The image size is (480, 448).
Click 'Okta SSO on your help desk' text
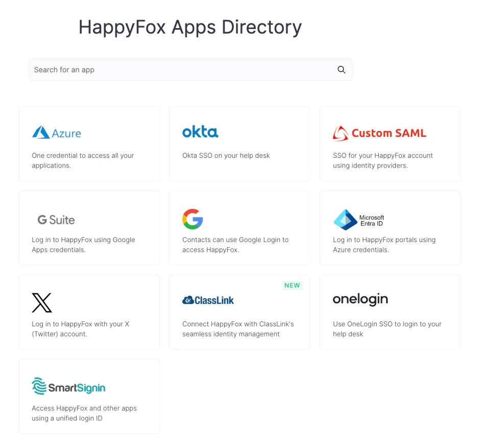click(226, 155)
